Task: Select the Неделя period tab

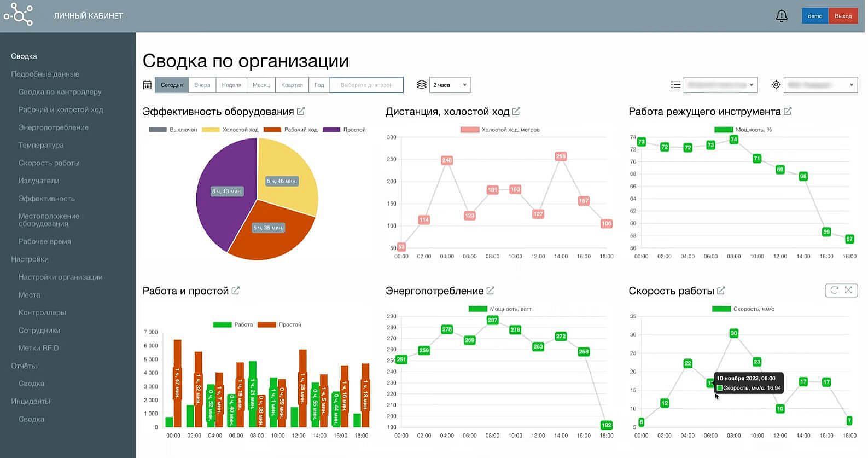Action: [x=231, y=85]
